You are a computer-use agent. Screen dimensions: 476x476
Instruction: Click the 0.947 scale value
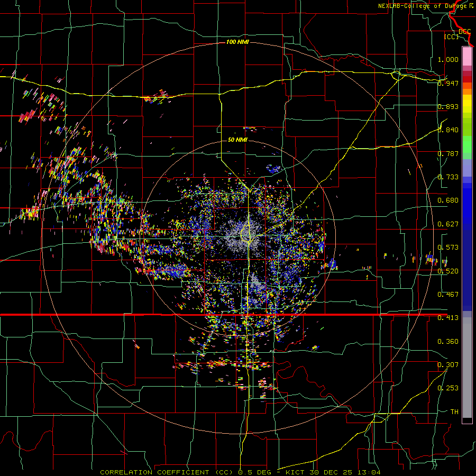click(x=448, y=83)
